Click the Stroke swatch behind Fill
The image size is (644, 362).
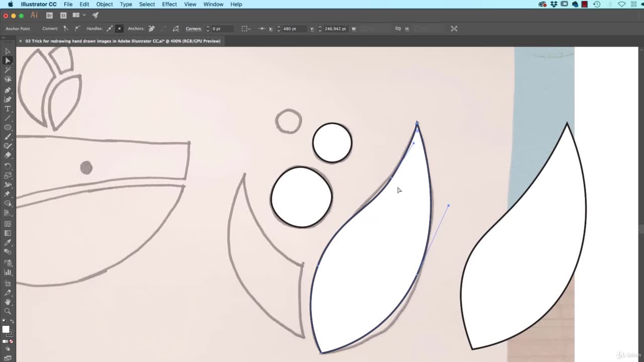coord(11,334)
